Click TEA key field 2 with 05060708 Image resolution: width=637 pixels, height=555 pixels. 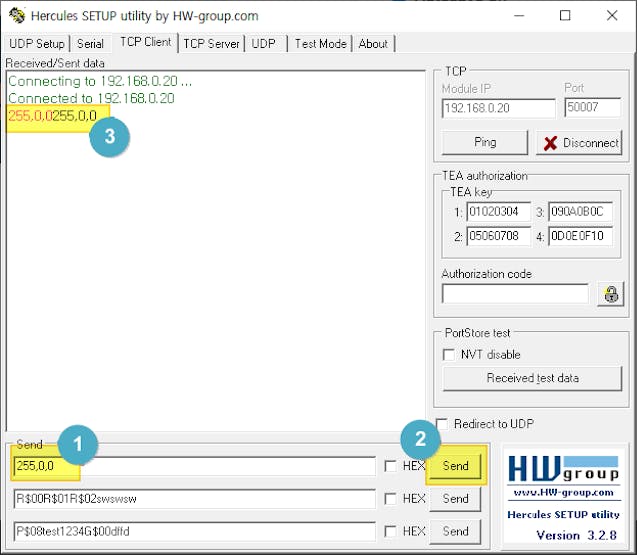(498, 236)
